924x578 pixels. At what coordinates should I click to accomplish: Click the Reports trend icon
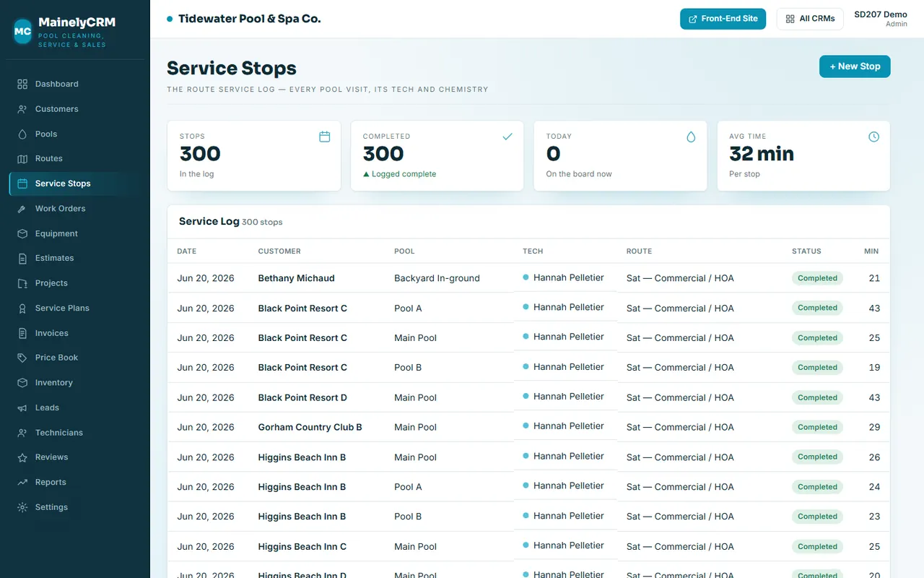click(22, 482)
